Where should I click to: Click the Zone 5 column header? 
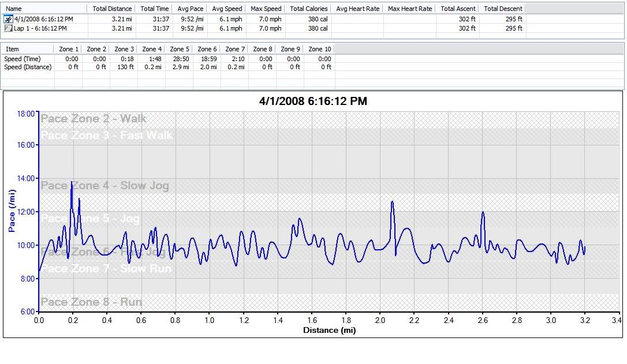[x=180, y=49]
